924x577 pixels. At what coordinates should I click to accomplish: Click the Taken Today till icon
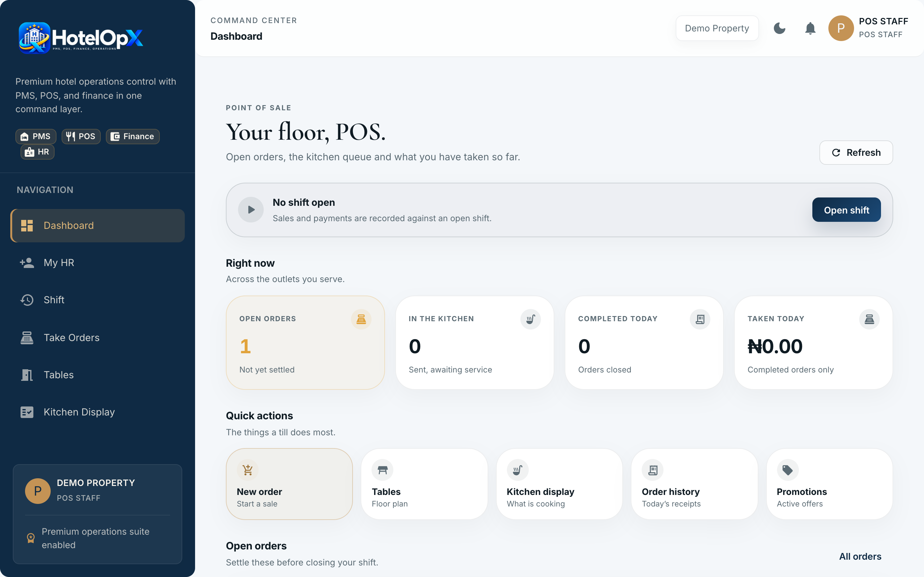point(869,319)
